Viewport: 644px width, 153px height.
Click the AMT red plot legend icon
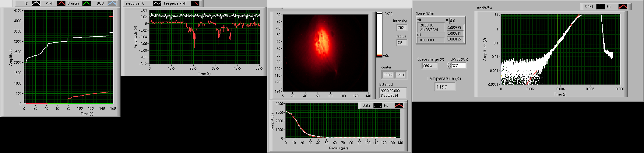tap(61, 3)
